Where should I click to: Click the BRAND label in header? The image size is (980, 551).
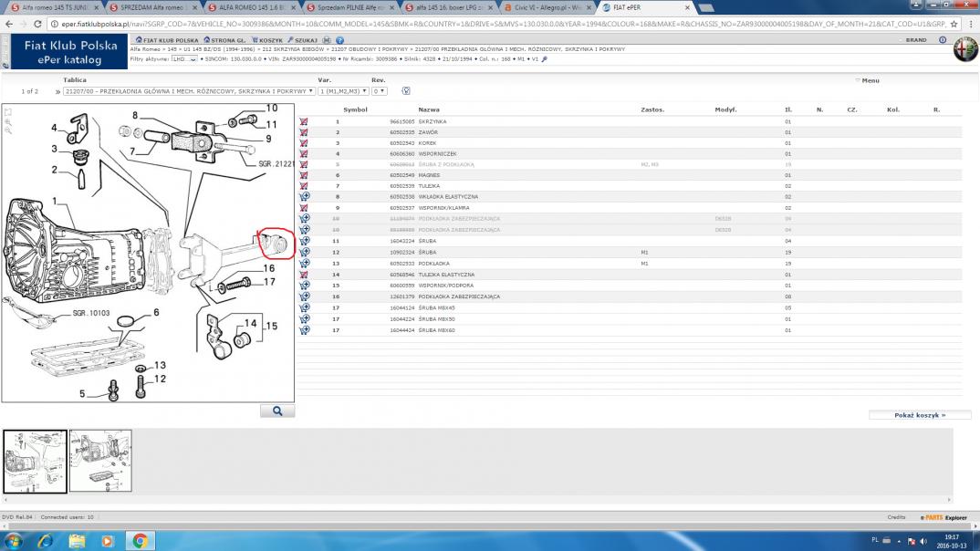click(916, 40)
